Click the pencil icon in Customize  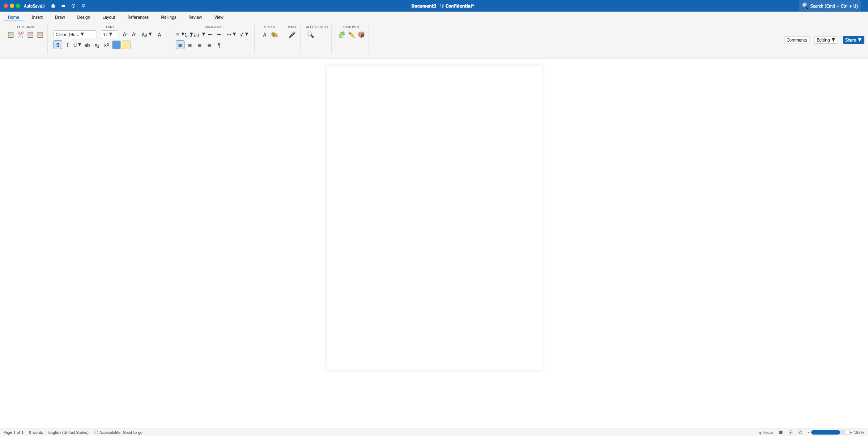click(351, 35)
